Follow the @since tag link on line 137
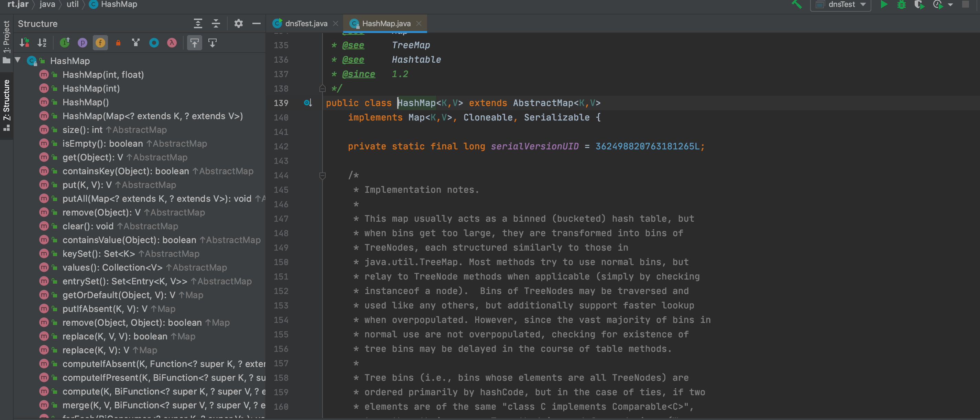Image resolution: width=980 pixels, height=420 pixels. [x=358, y=74]
